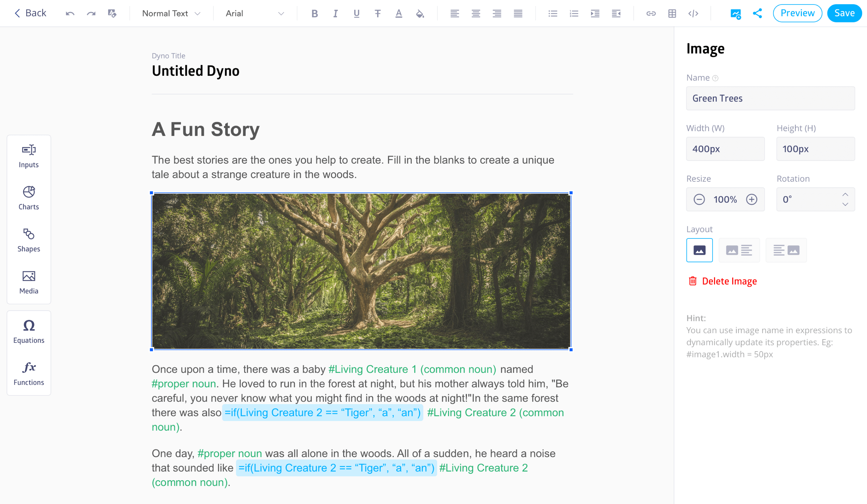The width and height of the screenshot is (867, 504).
Task: Increase rotation with the up stepper arrow
Action: coord(845,194)
